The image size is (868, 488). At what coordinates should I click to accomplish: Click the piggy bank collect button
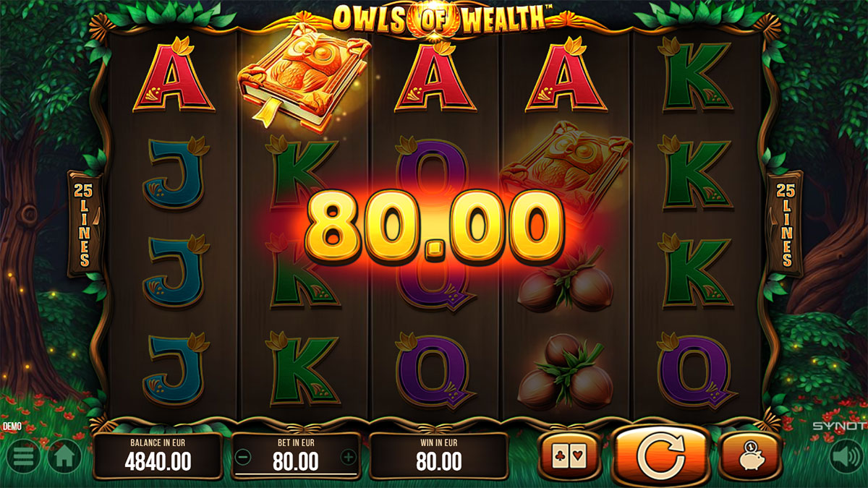coord(750,455)
